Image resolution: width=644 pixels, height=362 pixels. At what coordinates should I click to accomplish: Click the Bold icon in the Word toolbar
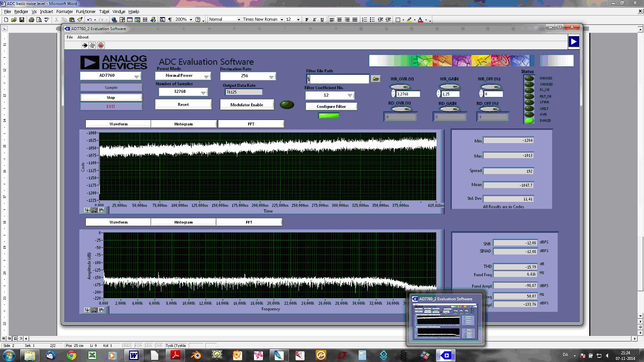[307, 20]
